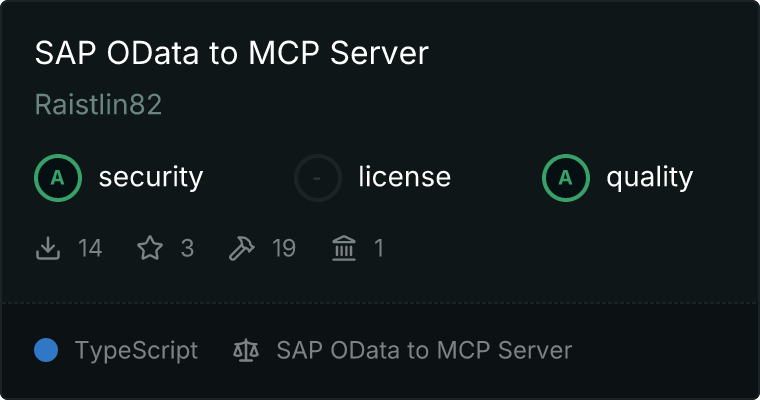Click the download count 14

click(x=90, y=248)
